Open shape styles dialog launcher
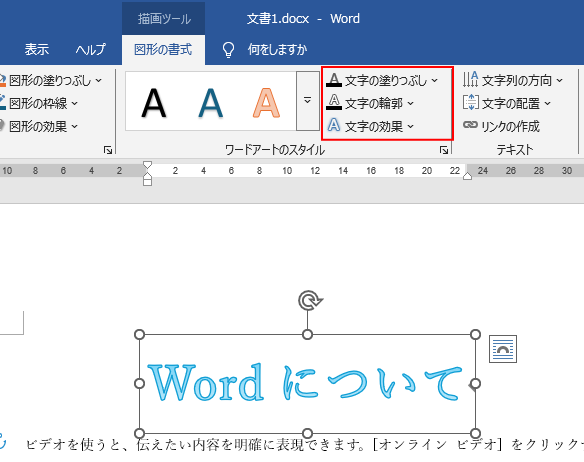This screenshot has width=584, height=462. (108, 150)
